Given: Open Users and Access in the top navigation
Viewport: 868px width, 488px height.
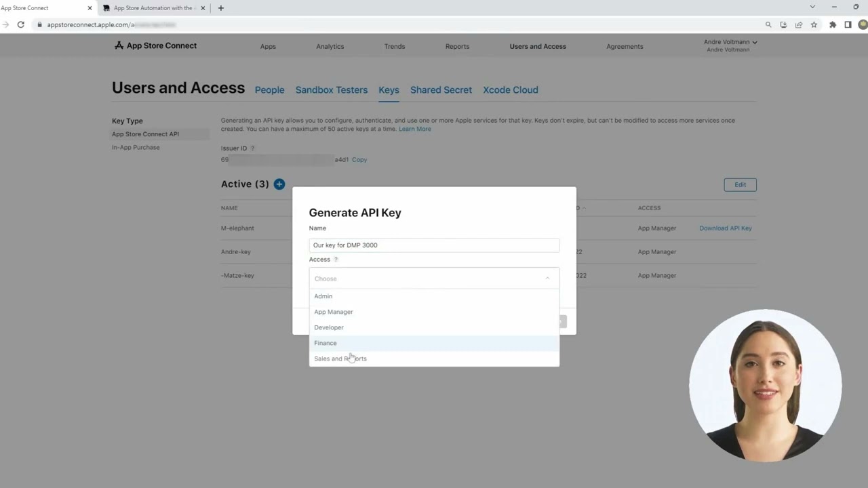Looking at the screenshot, I should pyautogui.click(x=538, y=46).
